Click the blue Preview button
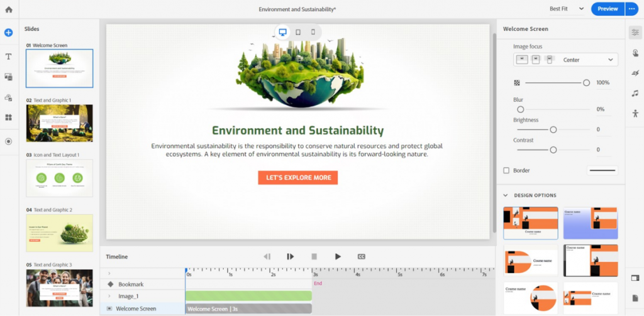This screenshot has width=644, height=316. (607, 9)
